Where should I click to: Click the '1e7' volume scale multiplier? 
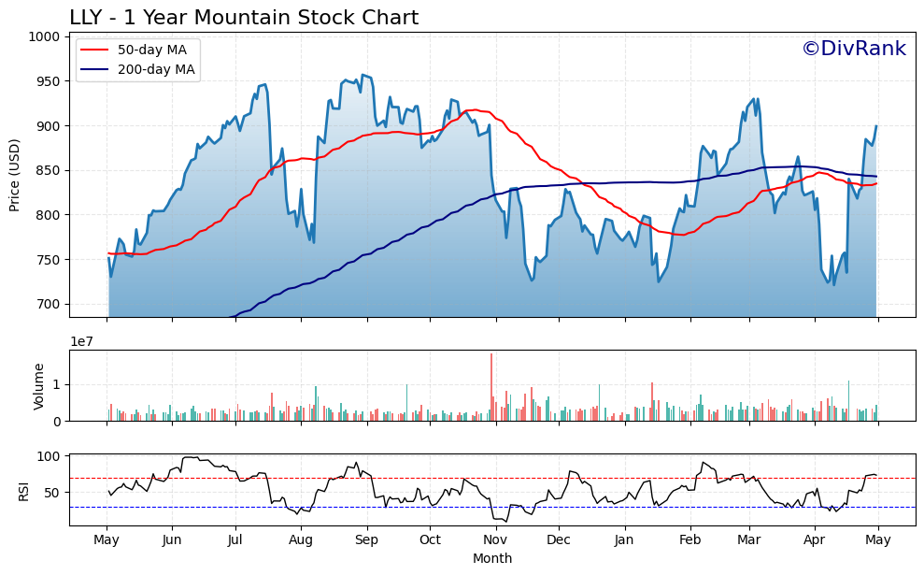[x=81, y=342]
